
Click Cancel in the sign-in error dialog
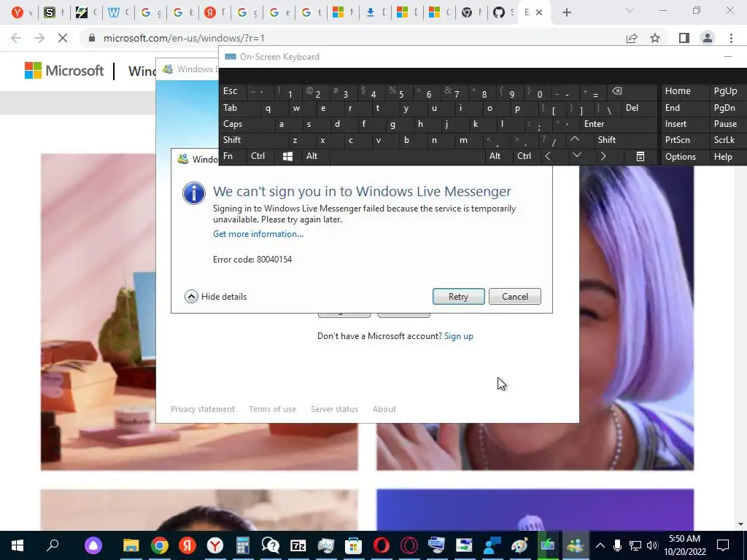click(514, 296)
